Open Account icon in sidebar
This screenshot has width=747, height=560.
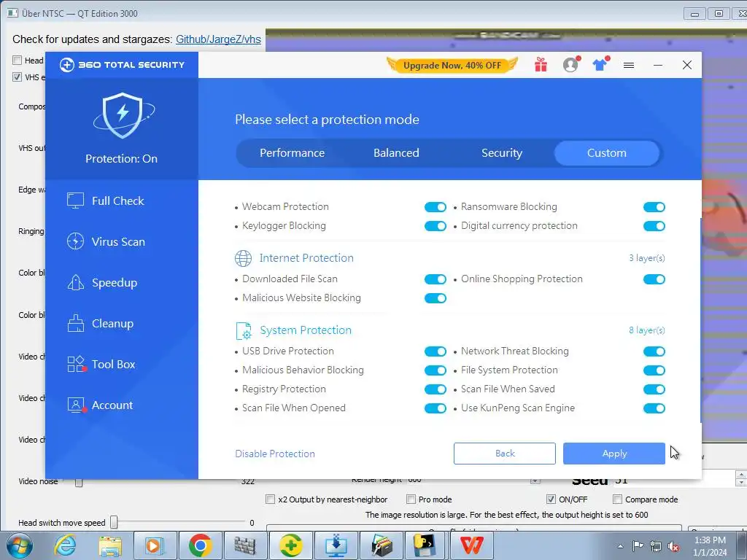click(76, 405)
